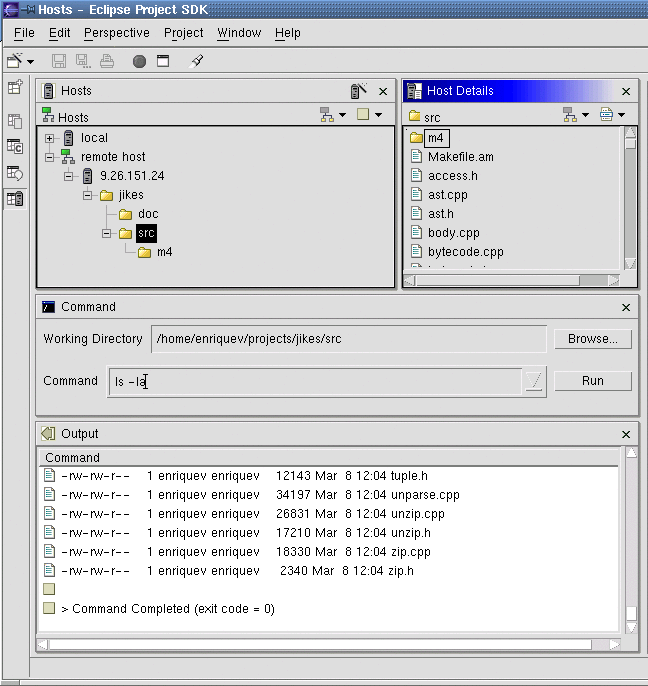The height and width of the screenshot is (686, 648).
Task: Click the Save icon in the toolbar
Action: [59, 61]
